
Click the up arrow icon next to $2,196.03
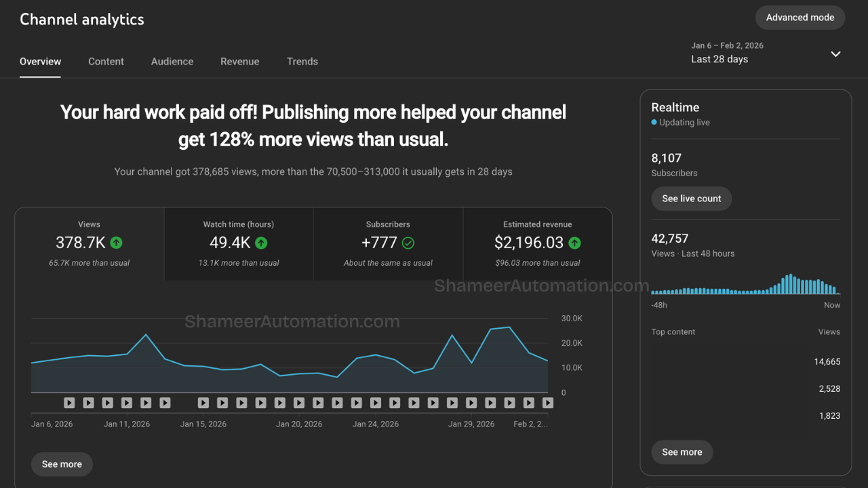(574, 243)
